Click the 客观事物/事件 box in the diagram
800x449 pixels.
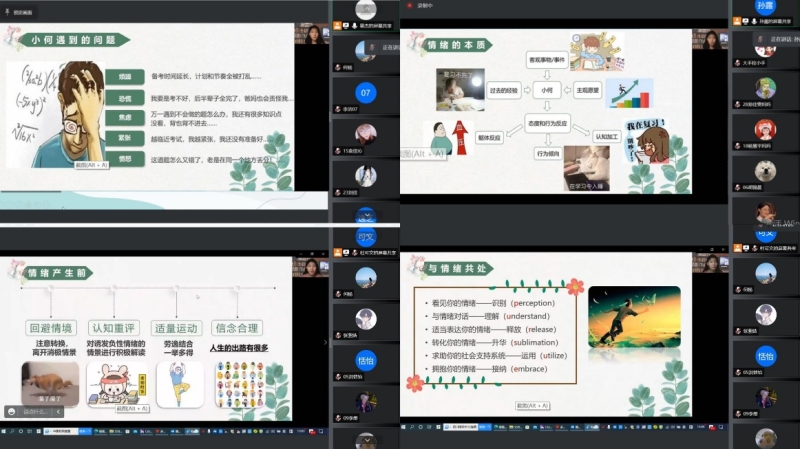coord(547,60)
